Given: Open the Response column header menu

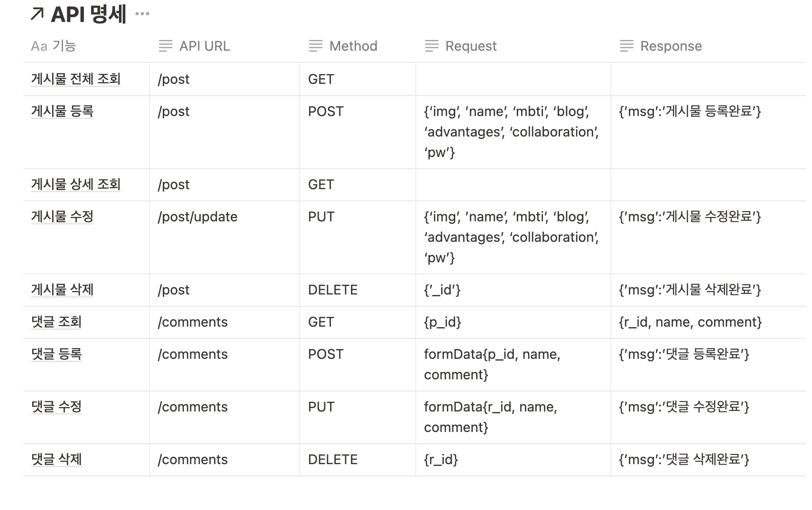Looking at the screenshot, I should 671,46.
